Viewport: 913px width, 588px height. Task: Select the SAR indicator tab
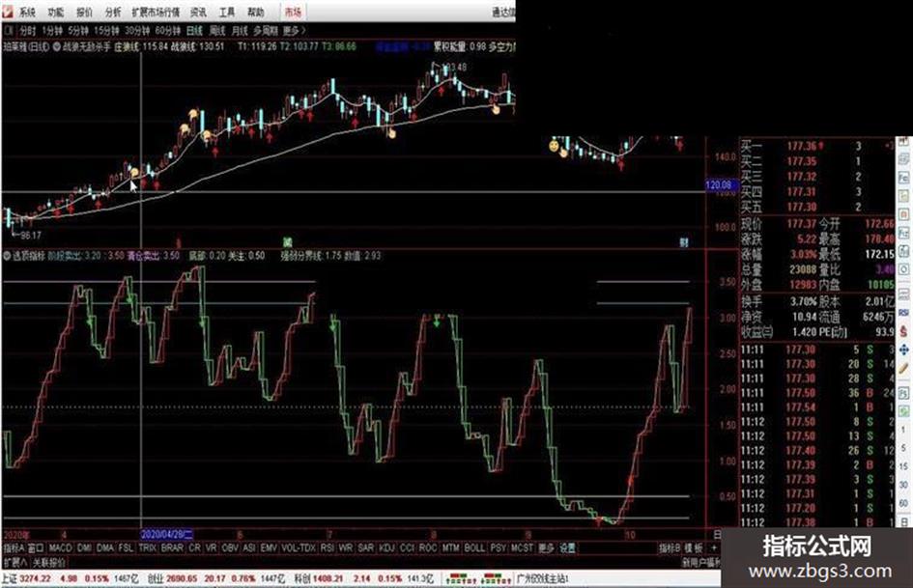coord(365,547)
